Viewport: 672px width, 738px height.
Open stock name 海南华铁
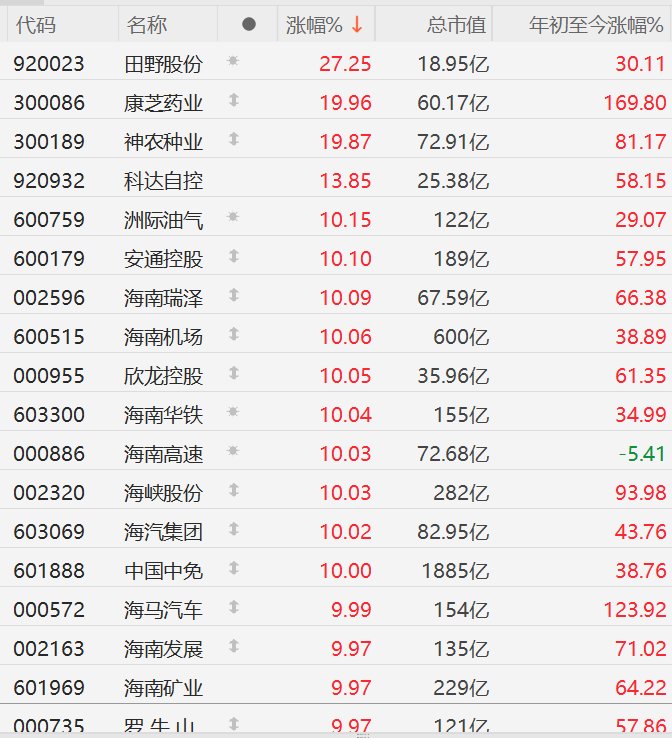163,415
